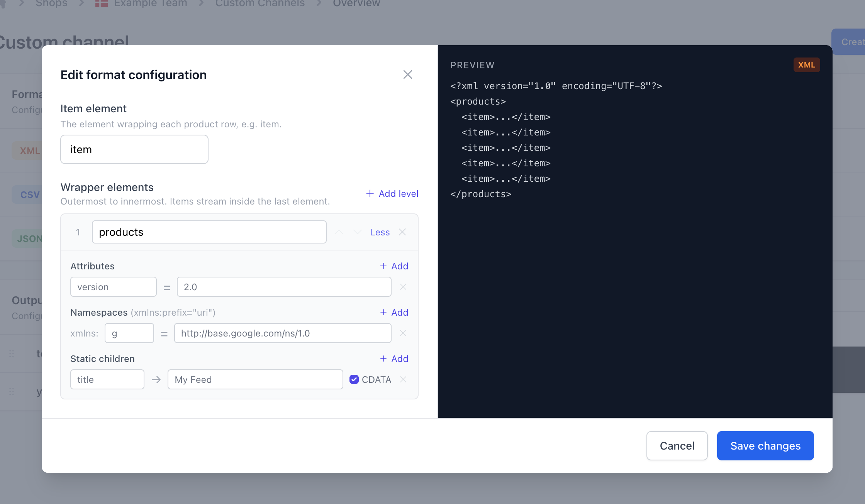Viewport: 865px width, 504px height.
Task: Move the products wrapper down with the chevron
Action: [x=357, y=232]
